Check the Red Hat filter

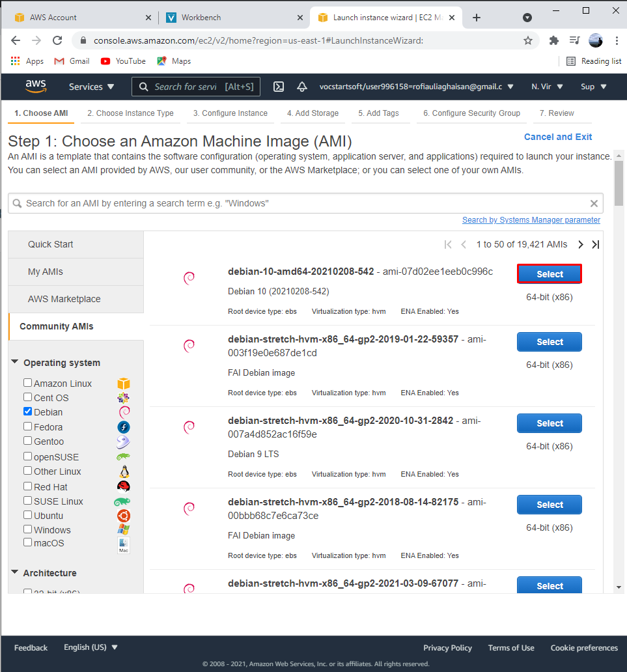coord(28,486)
